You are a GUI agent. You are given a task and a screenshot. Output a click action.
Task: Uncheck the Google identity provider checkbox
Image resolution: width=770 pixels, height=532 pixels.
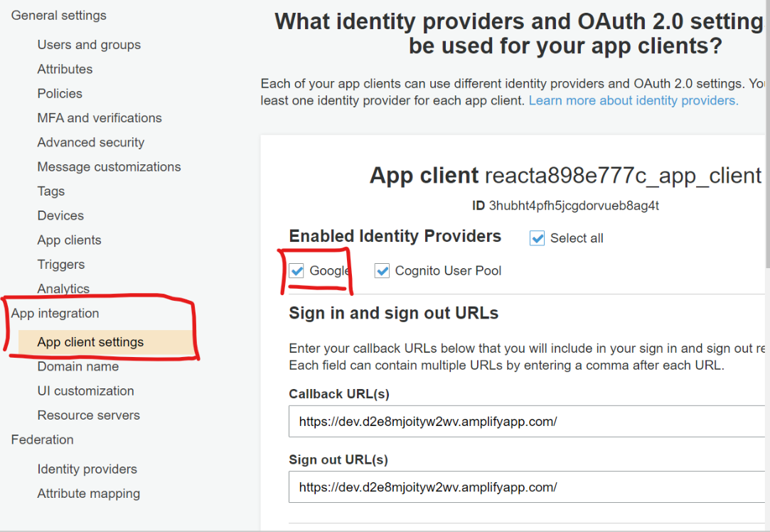(x=296, y=271)
